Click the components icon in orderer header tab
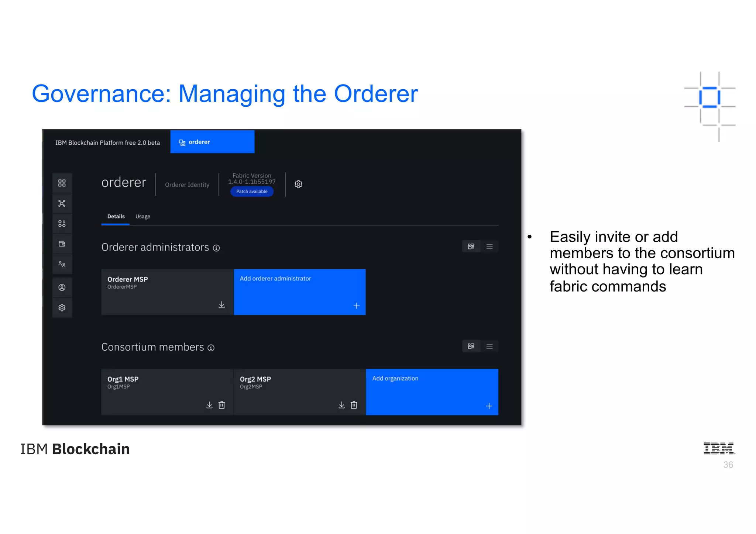756x534 pixels. pyautogui.click(x=182, y=142)
